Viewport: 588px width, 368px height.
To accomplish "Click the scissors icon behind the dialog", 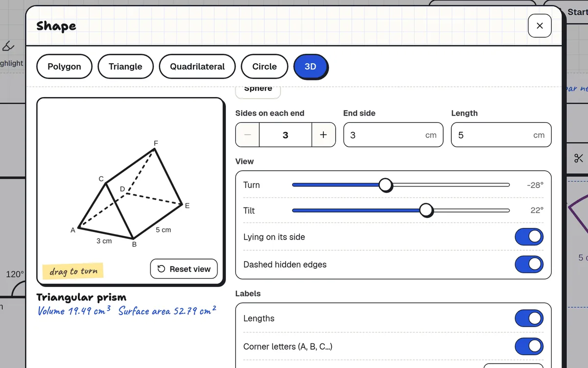I will (x=579, y=158).
